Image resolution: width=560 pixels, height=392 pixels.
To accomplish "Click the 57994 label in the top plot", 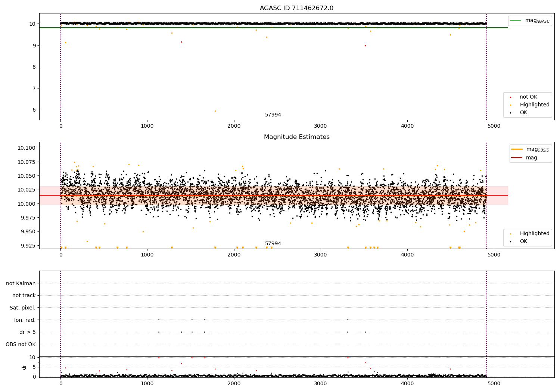I will click(273, 115).
